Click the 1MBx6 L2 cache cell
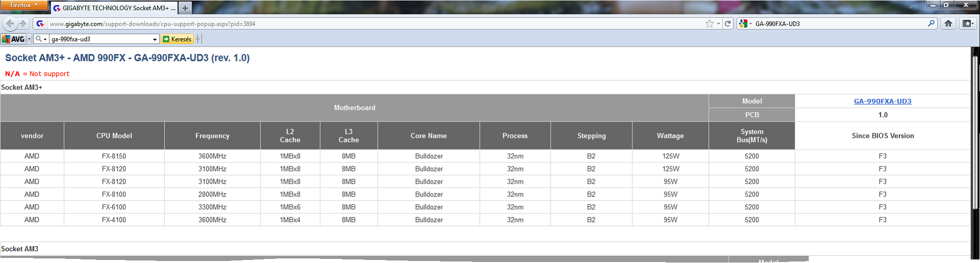 [290, 207]
